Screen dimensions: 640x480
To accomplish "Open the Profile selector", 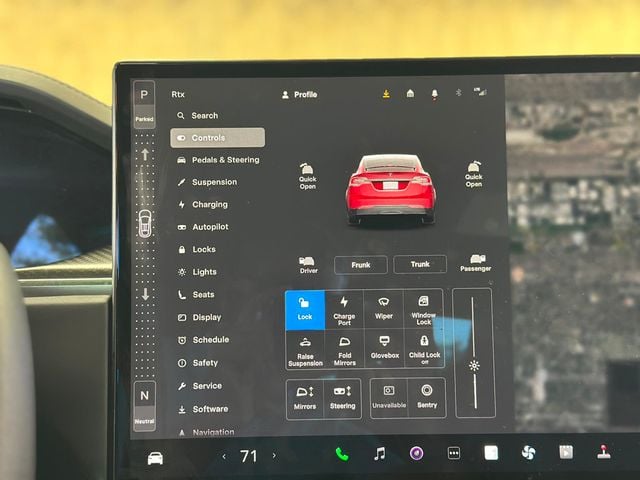I will [299, 95].
